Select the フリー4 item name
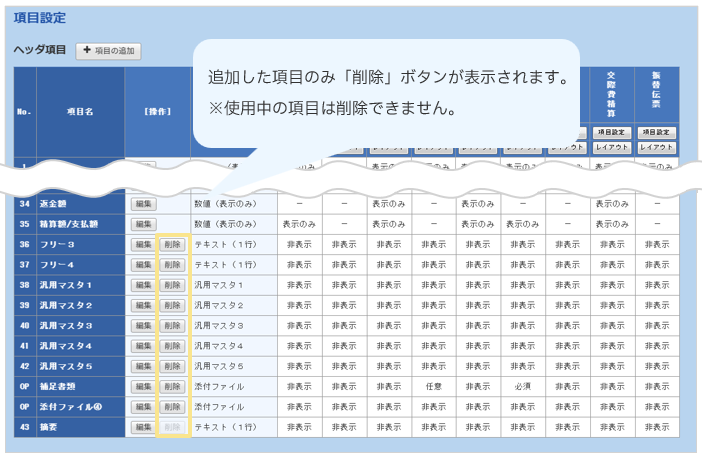This screenshot has height=456, width=702. tap(57, 265)
